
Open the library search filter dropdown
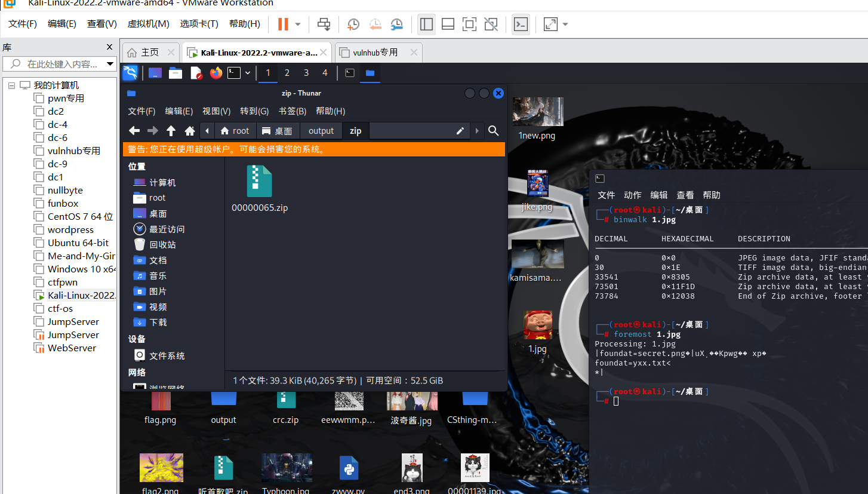point(110,64)
